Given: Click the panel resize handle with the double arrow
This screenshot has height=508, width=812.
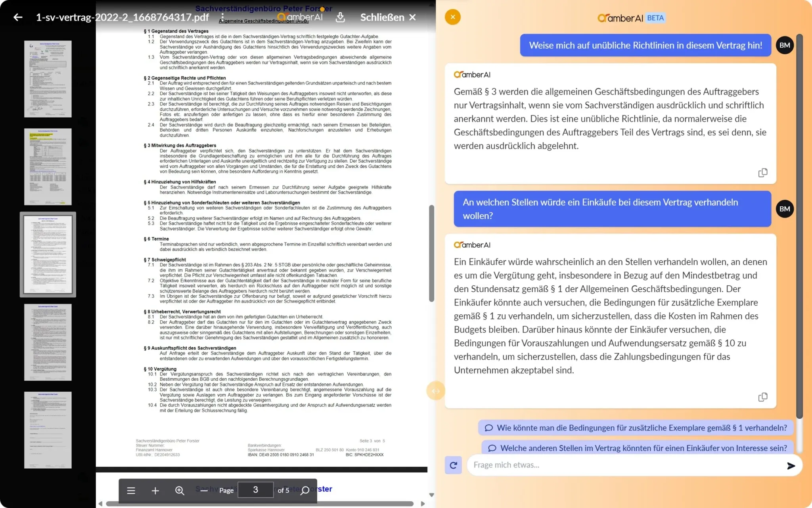Looking at the screenshot, I should click(435, 391).
